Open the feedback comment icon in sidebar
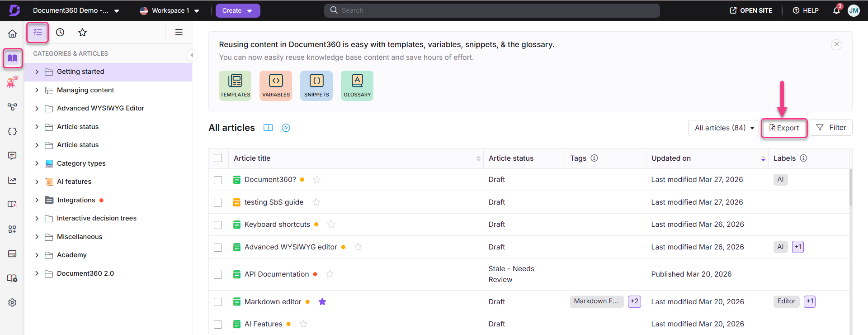 coord(12,156)
